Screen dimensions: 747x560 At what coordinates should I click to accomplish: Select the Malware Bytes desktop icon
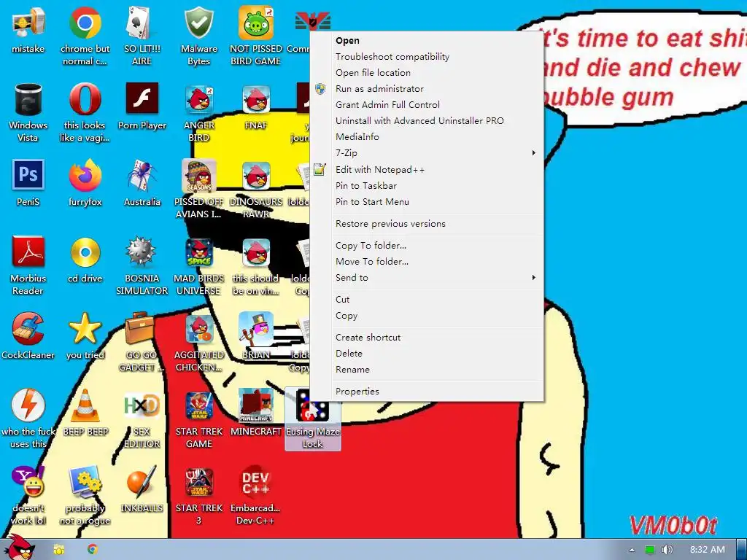click(198, 36)
